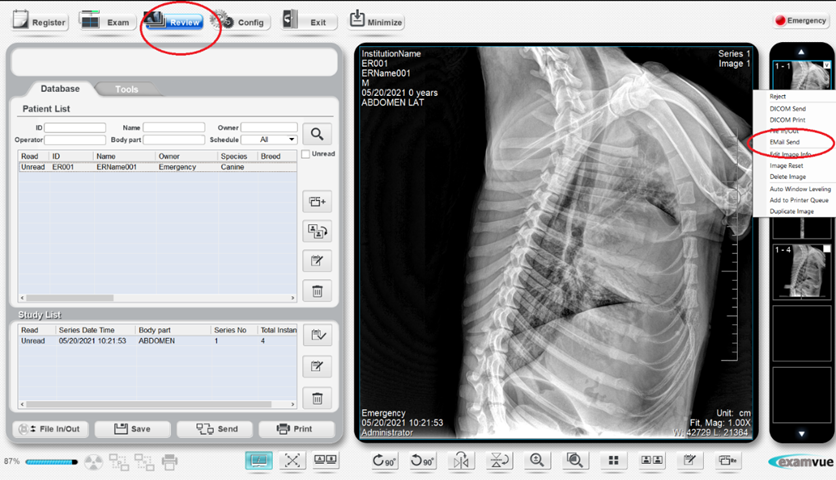Open the Exam module
The height and width of the screenshot is (480, 836).
pyautogui.click(x=107, y=22)
